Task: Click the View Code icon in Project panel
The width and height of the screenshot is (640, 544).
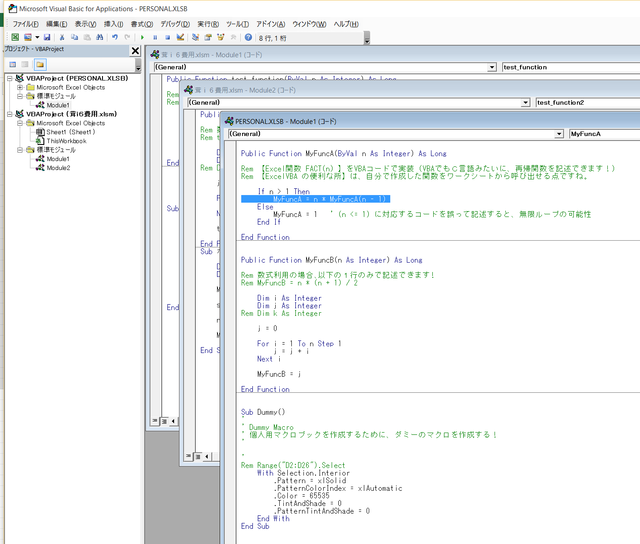Action: click(13, 64)
